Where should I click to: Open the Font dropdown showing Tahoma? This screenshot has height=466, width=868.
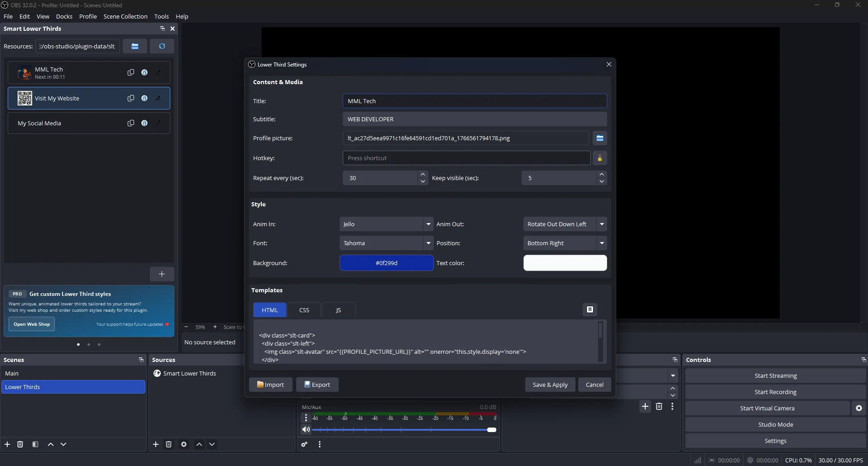point(428,243)
